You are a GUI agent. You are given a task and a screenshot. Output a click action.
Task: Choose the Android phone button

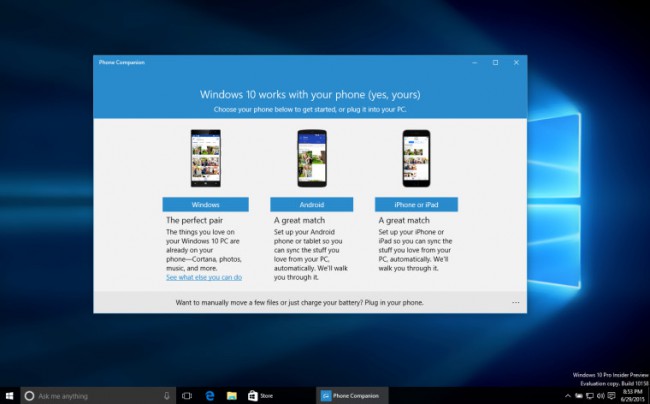[x=312, y=205]
